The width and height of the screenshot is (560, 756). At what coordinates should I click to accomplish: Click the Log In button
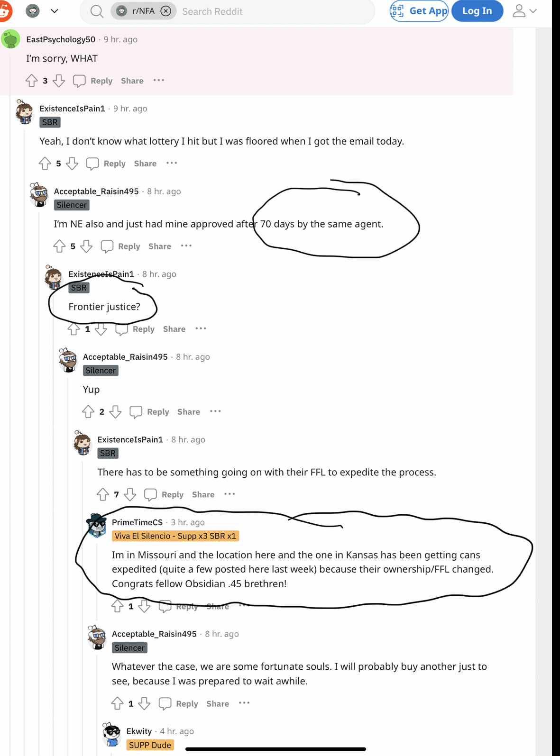click(477, 11)
